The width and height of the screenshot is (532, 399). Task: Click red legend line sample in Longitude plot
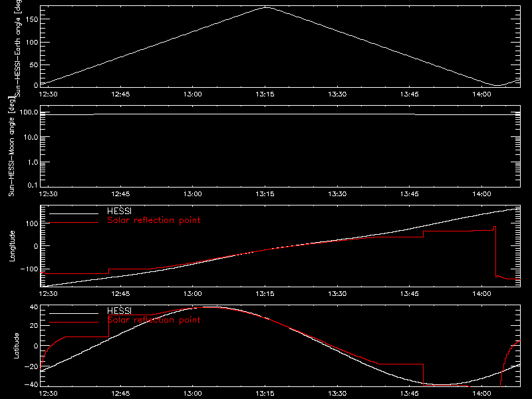point(74,223)
